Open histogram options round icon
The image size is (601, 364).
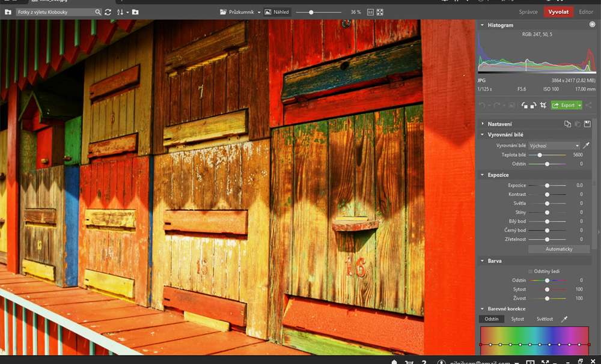point(592,25)
